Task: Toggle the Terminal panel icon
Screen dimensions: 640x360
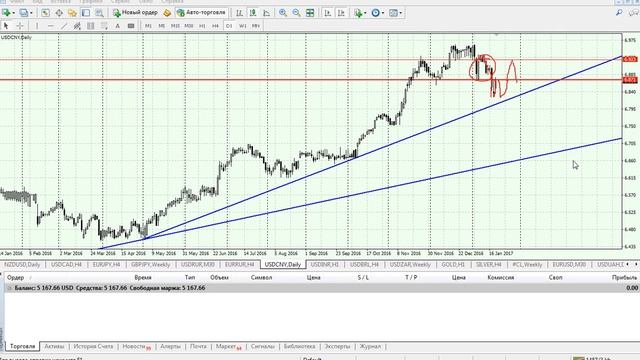Action: (86, 13)
